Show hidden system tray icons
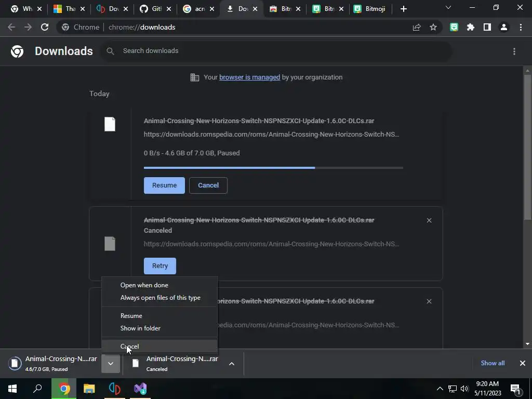This screenshot has width=532, height=399. click(x=440, y=389)
